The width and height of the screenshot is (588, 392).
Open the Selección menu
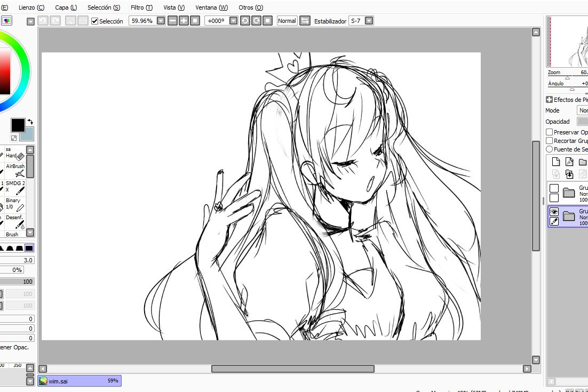(104, 7)
